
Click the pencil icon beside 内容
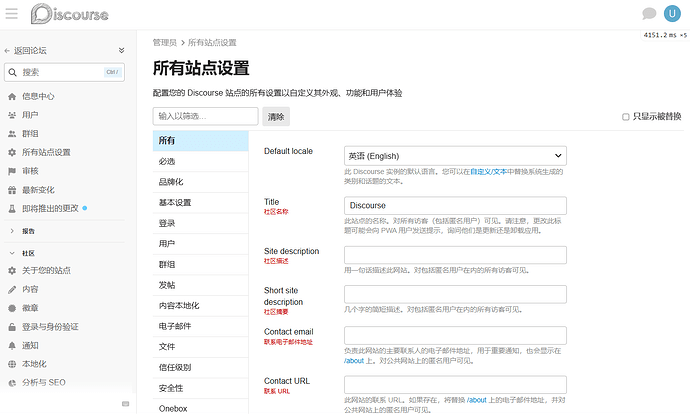pos(12,289)
